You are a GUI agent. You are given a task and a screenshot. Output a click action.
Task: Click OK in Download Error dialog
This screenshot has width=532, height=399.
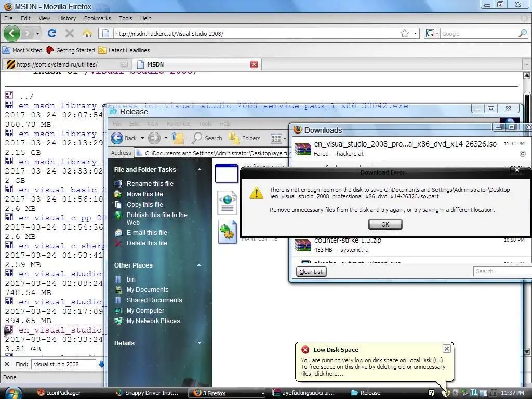coord(385,224)
